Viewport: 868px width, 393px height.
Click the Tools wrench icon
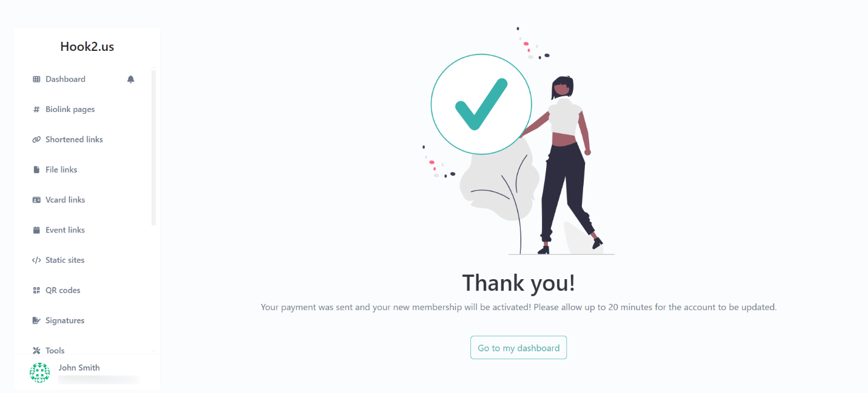pos(37,350)
